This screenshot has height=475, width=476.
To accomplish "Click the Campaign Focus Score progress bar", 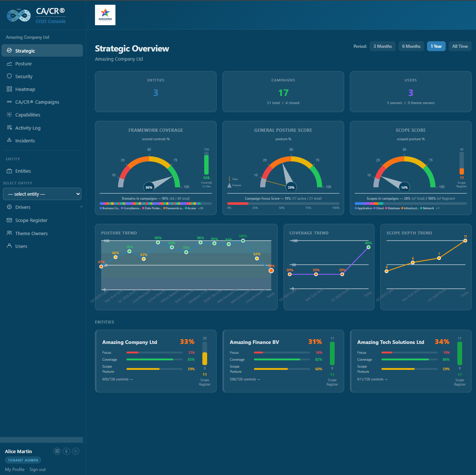I will point(283,203).
